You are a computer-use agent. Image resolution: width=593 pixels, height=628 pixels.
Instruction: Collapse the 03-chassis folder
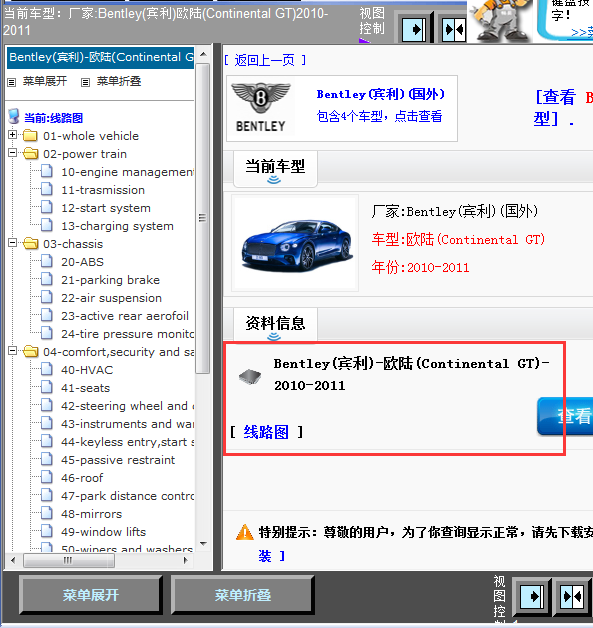pyautogui.click(x=12, y=243)
